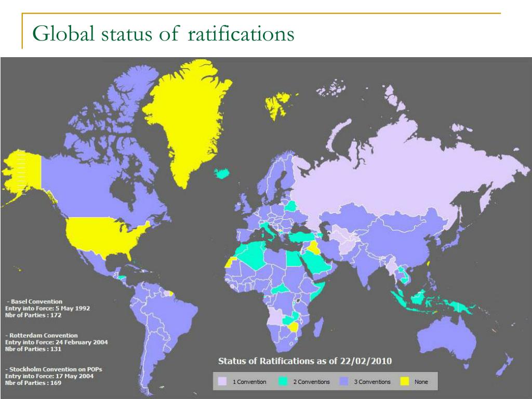Screen dimensions: 532x399
Task: Click the '3 Conventions' legend label
Action: (372, 382)
